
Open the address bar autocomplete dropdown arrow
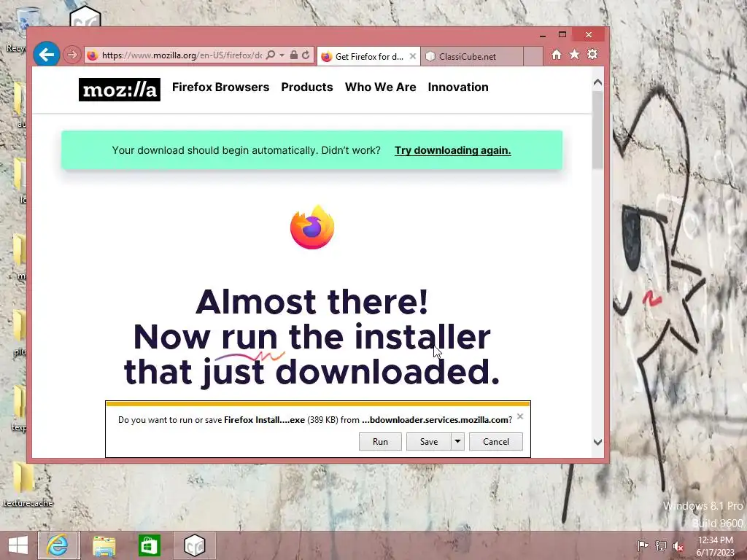(x=282, y=55)
